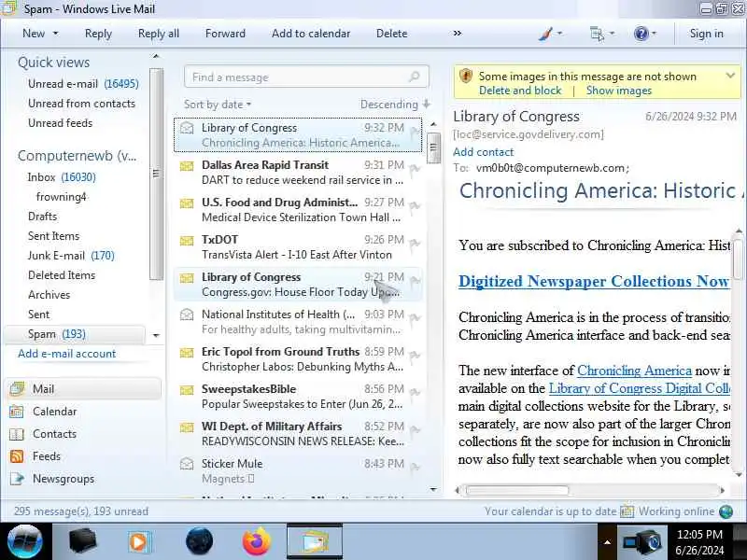Image resolution: width=747 pixels, height=560 pixels.
Task: Click the Sign in button
Action: pyautogui.click(x=706, y=34)
